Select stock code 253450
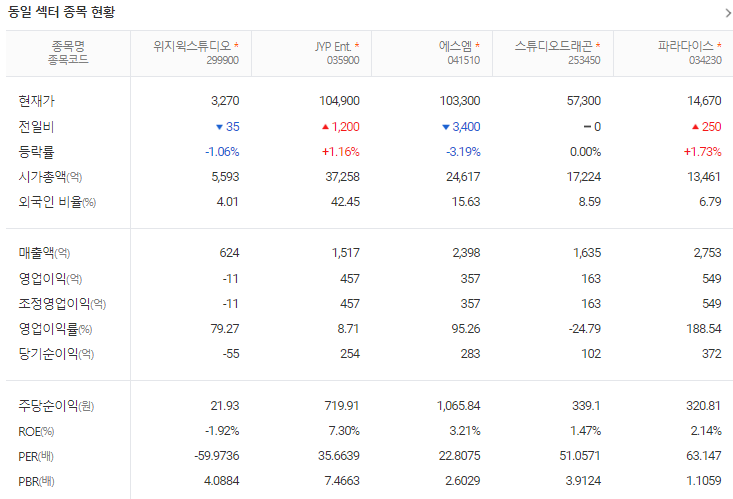733x499 pixels. click(584, 60)
